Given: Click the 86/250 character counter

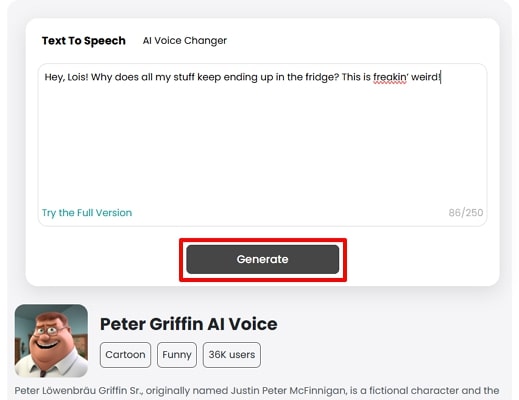Looking at the screenshot, I should [x=466, y=213].
